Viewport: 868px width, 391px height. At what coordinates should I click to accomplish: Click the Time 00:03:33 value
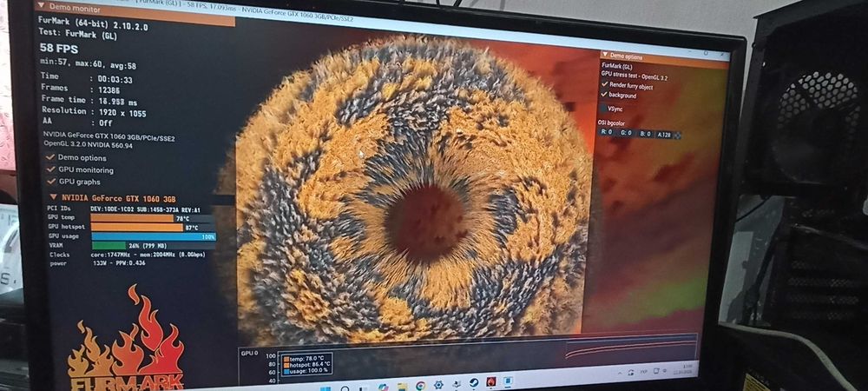115,79
